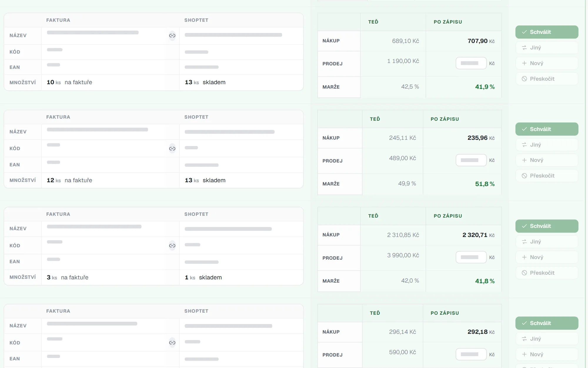Click the 1 ks skladem quantity
The width and height of the screenshot is (588, 368).
(203, 277)
